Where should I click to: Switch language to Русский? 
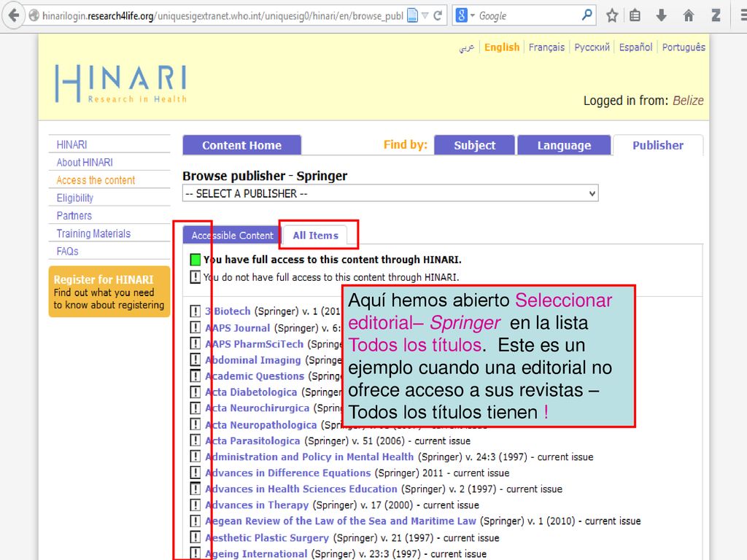pos(592,47)
